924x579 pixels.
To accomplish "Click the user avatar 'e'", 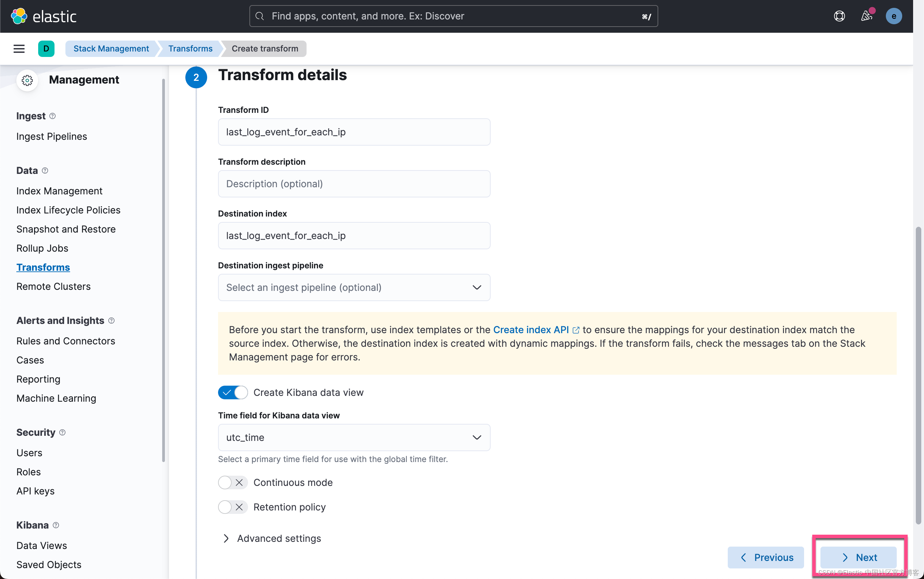I will [893, 16].
